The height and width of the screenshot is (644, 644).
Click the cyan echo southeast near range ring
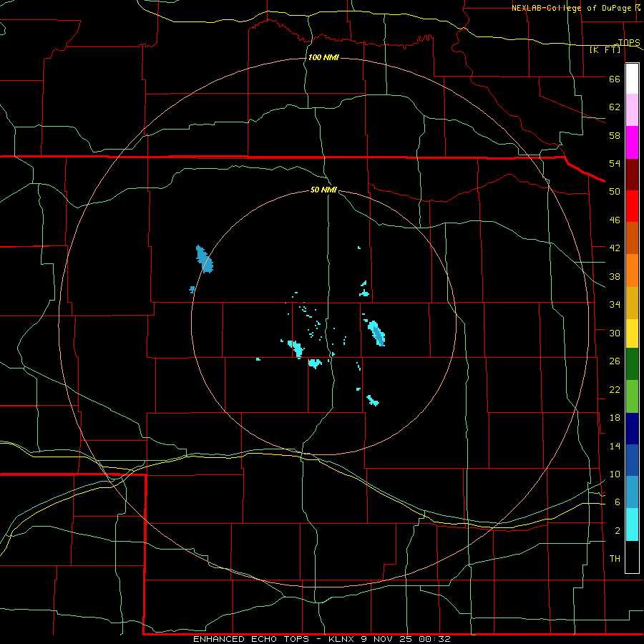tap(373, 401)
